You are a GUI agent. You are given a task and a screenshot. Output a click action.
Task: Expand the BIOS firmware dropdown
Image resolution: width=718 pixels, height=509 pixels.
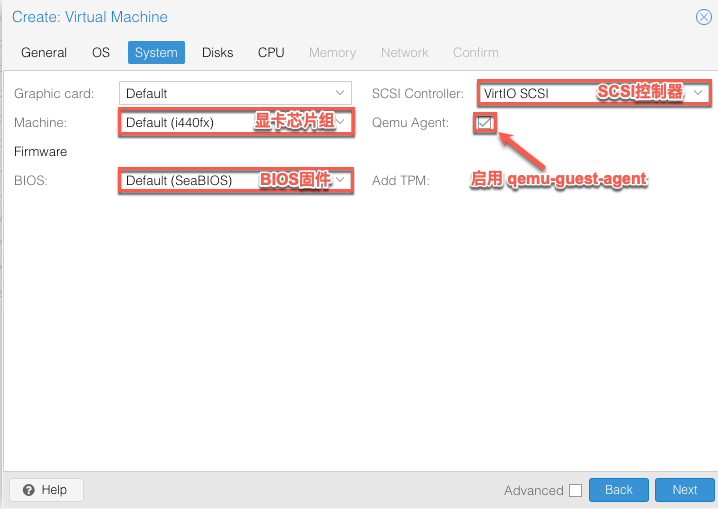pyautogui.click(x=340, y=180)
